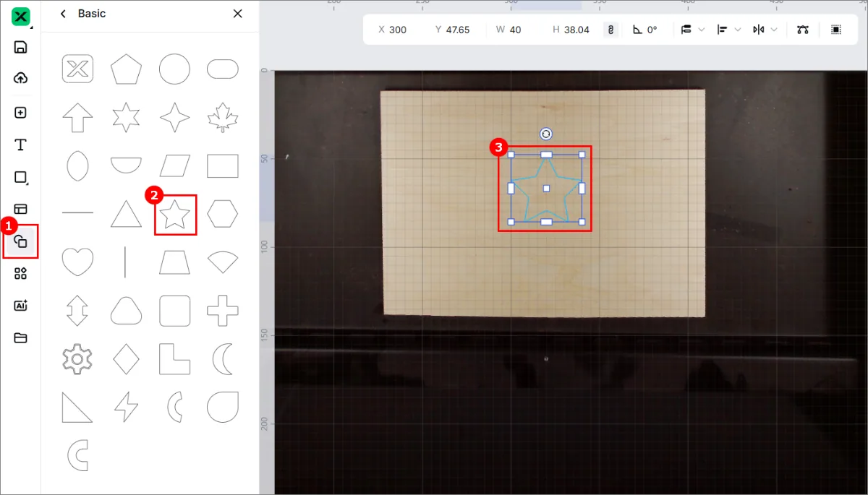The width and height of the screenshot is (868, 495).
Task: Insert the pentagon shape
Action: [126, 69]
